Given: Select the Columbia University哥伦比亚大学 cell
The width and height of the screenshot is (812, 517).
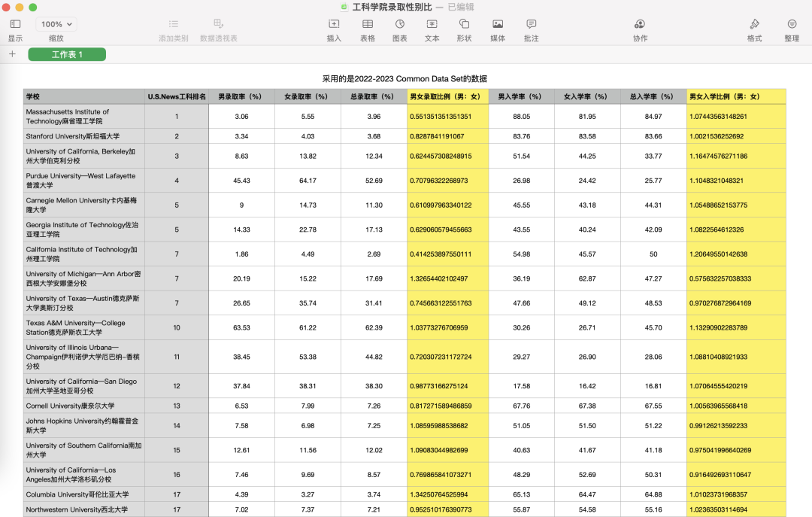Looking at the screenshot, I should [x=84, y=494].
